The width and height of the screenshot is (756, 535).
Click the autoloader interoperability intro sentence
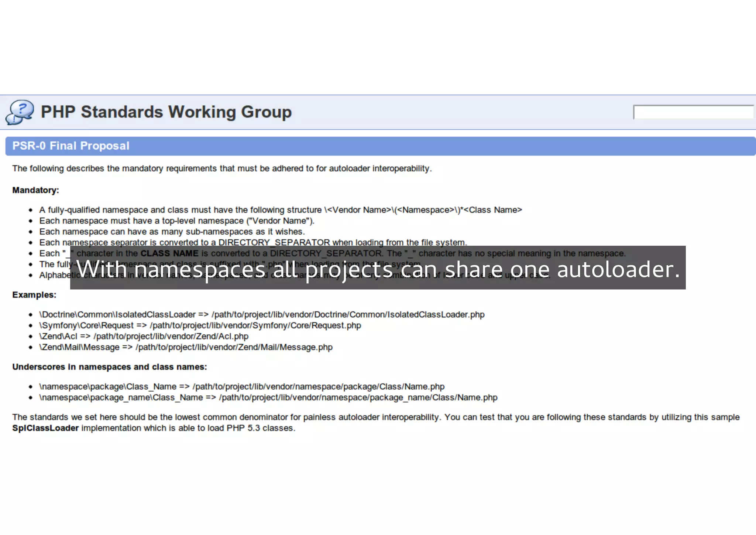222,168
